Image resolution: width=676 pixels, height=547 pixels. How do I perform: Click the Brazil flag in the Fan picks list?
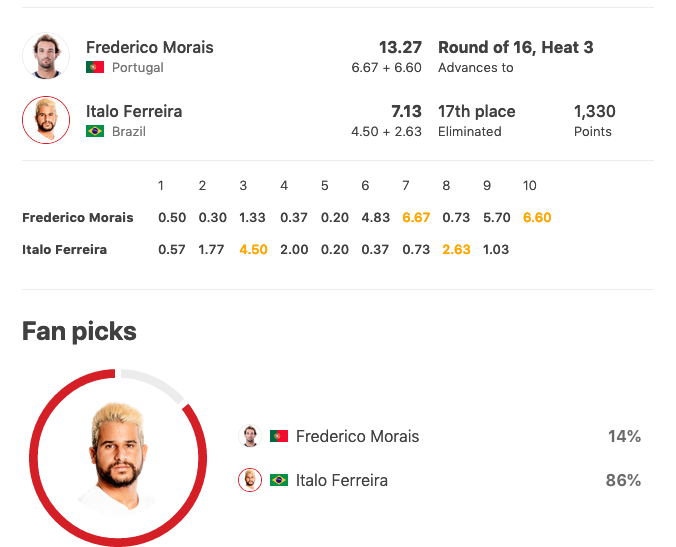(279, 480)
